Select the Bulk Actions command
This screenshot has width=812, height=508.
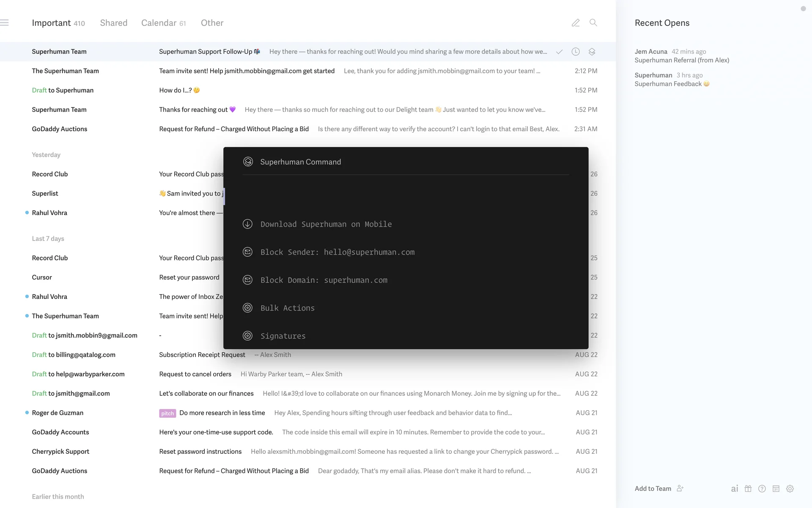[287, 308]
